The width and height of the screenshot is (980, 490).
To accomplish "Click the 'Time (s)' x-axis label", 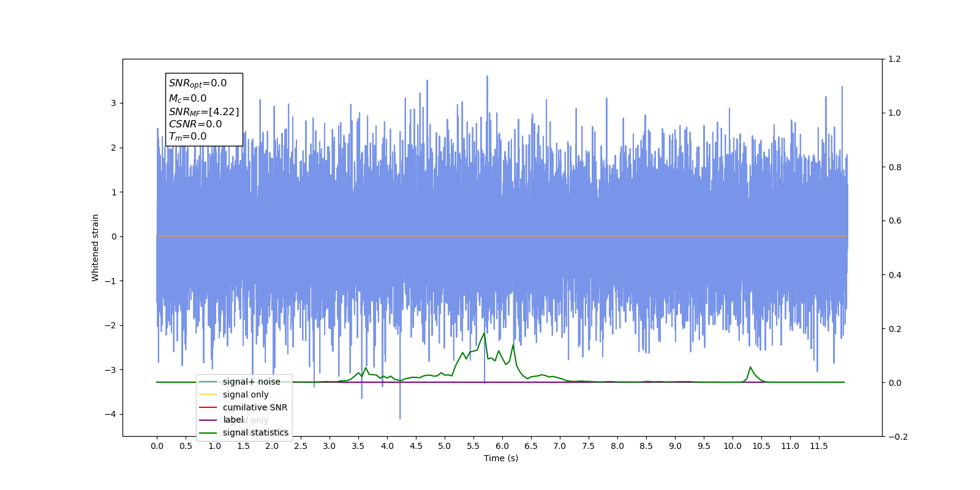I will coord(501,458).
